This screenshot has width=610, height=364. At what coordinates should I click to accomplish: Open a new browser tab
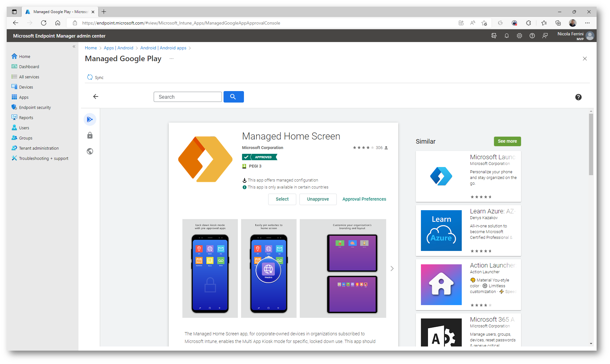104,12
